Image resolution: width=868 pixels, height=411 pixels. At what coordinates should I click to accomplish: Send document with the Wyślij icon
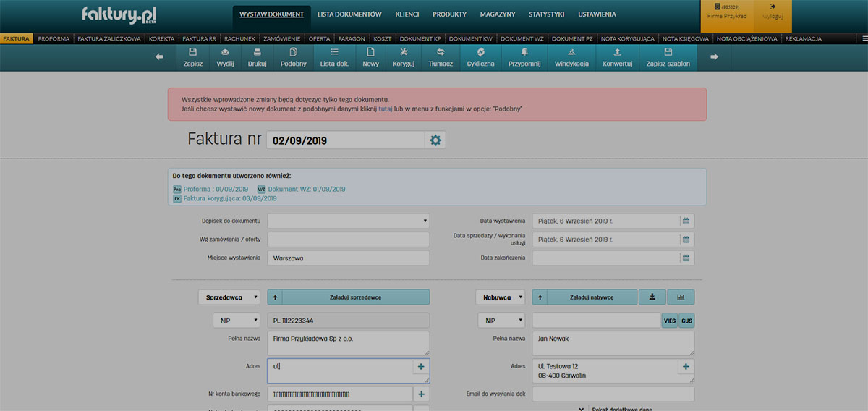pyautogui.click(x=225, y=57)
